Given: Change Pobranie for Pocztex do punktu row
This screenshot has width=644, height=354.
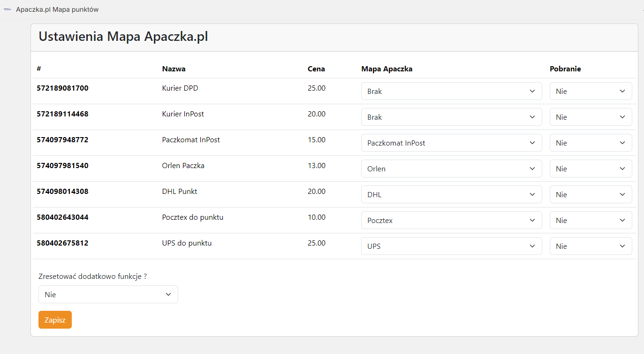Looking at the screenshot, I should (591, 220).
